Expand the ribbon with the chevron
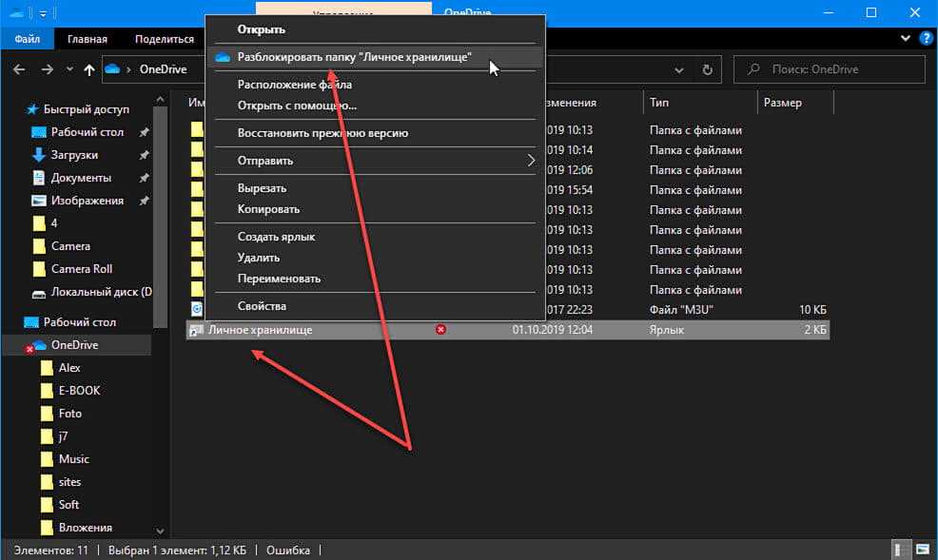 (905, 39)
